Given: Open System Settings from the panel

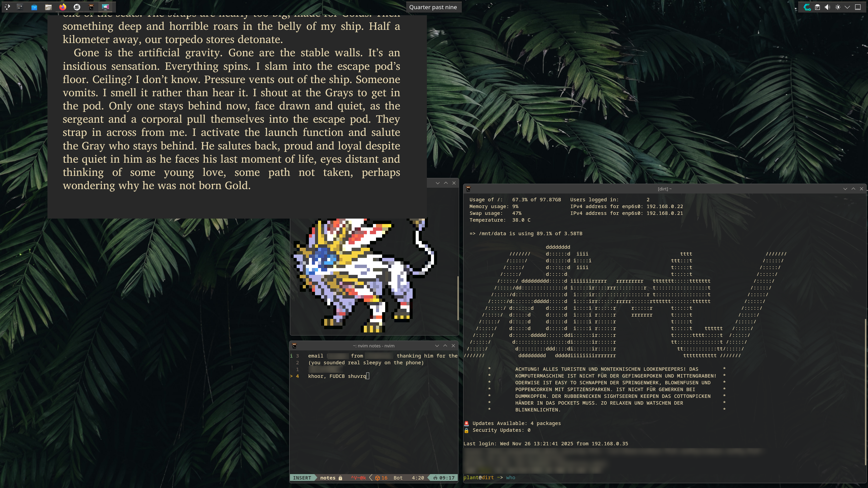Looking at the screenshot, I should 20,7.
